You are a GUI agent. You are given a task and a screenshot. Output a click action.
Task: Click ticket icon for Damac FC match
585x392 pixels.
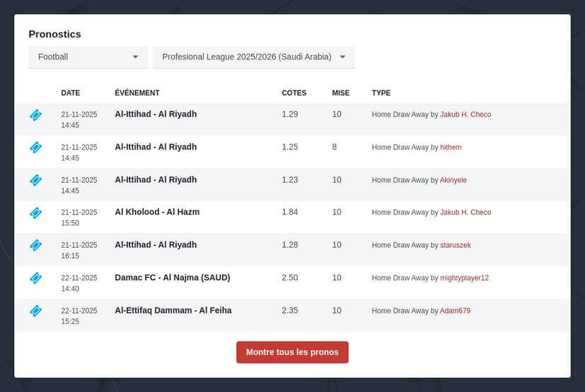click(35, 278)
